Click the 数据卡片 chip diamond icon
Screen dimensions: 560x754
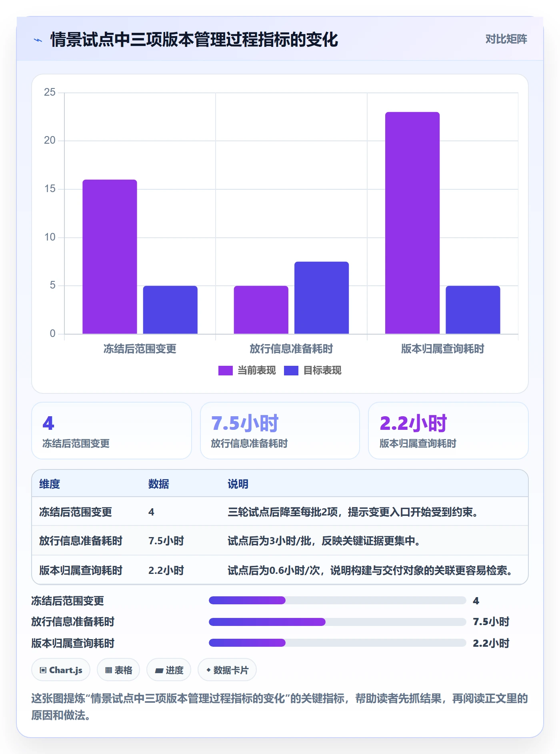208,670
